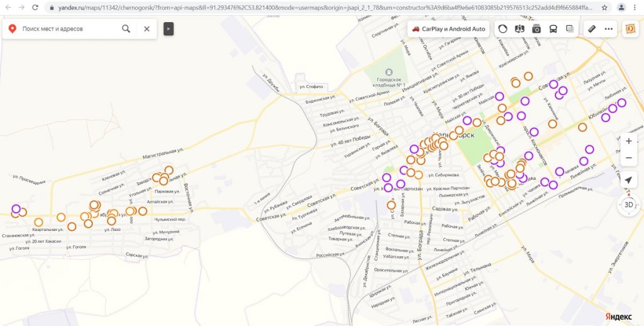This screenshot has width=644, height=326.
Task: Open the three-dots more menu
Action: point(608,29)
